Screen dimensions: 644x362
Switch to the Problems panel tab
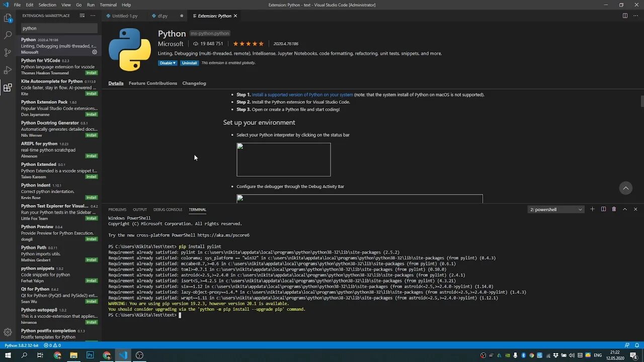(x=117, y=210)
